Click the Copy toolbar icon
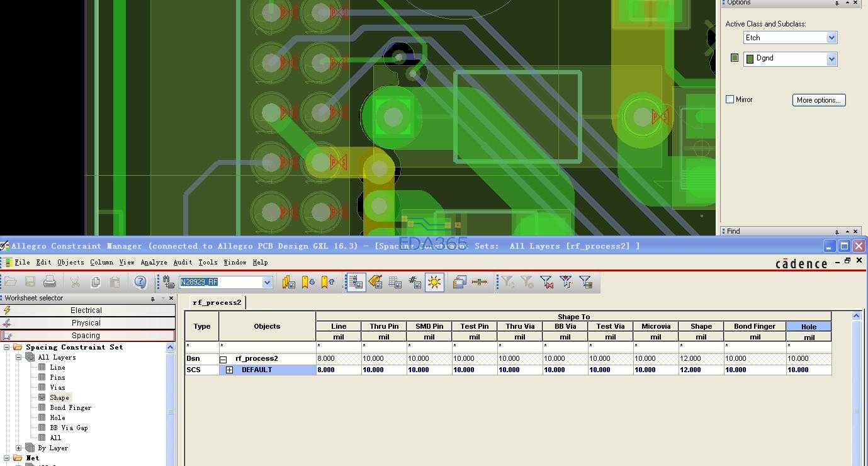 tap(95, 282)
